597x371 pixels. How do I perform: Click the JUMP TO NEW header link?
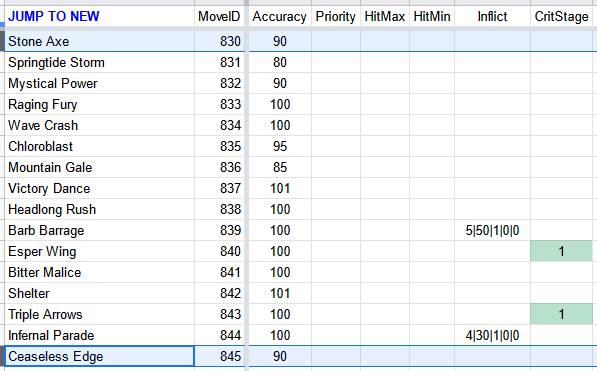[54, 16]
